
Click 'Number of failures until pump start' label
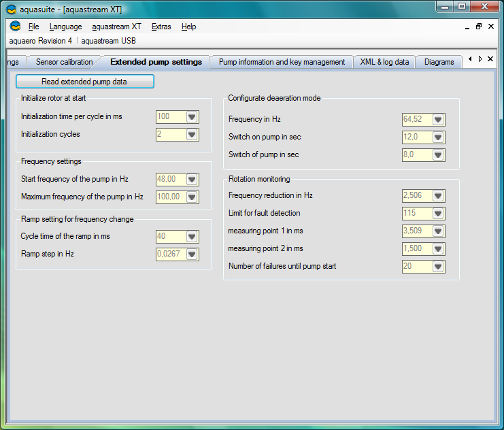click(x=282, y=266)
